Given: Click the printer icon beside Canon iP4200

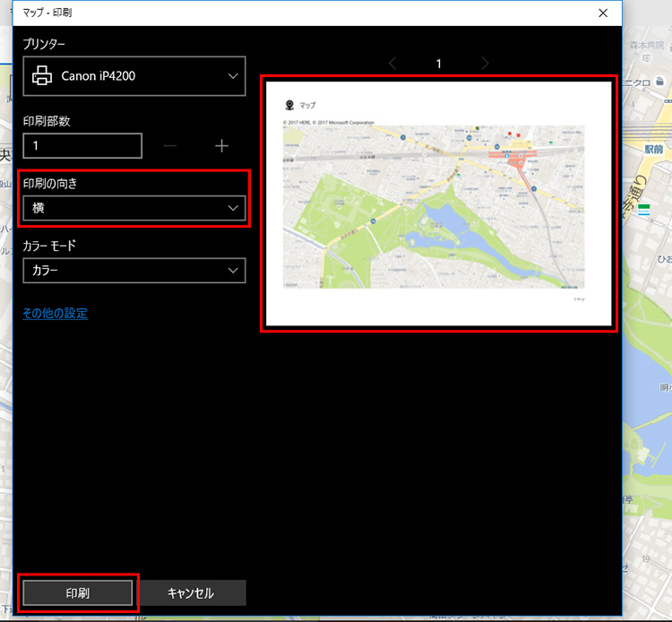Looking at the screenshot, I should 42,76.
